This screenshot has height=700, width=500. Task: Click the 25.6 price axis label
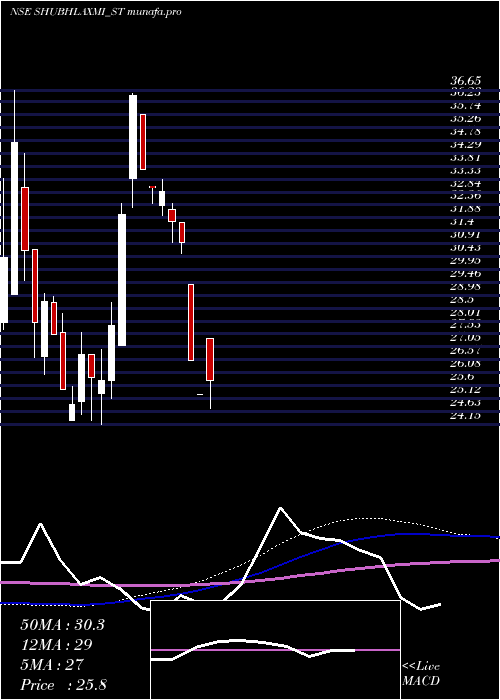point(462,377)
